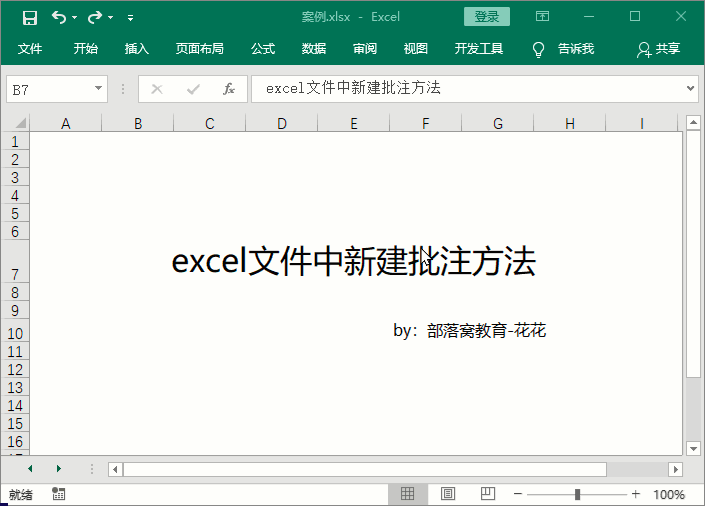Zoom out with minus button
The width and height of the screenshot is (705, 506).
click(x=518, y=494)
